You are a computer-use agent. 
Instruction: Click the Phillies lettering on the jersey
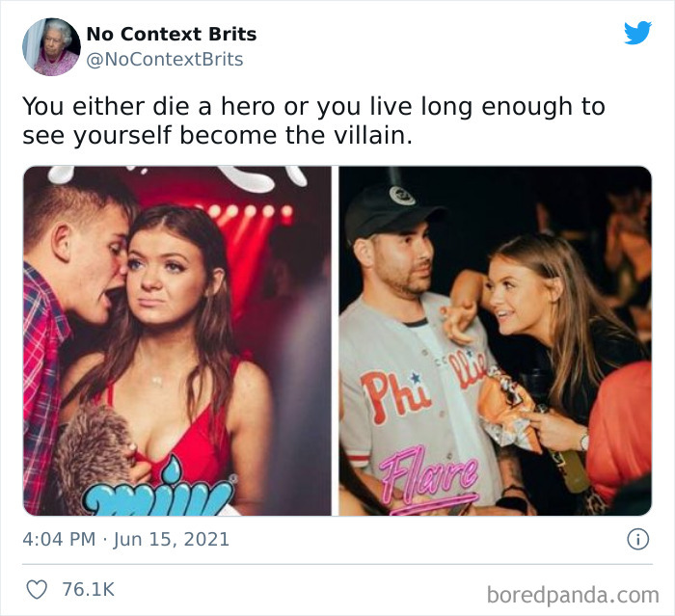pyautogui.click(x=424, y=388)
